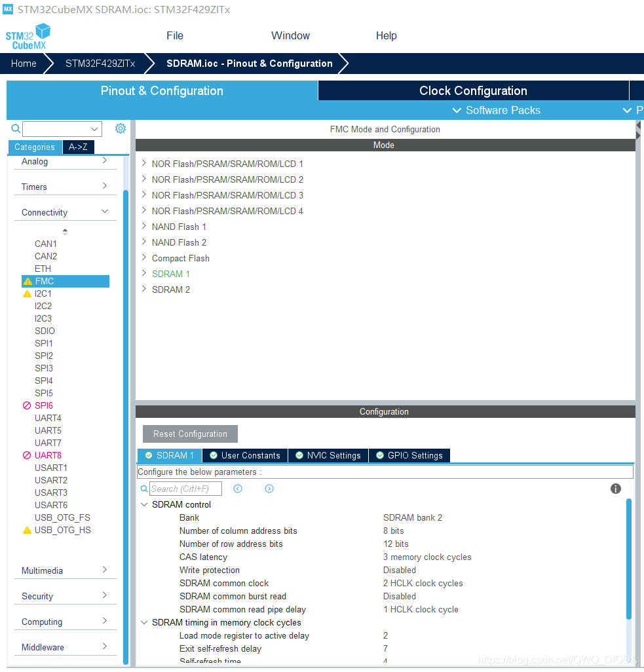Go to next search result arrow
The height and width of the screenshot is (672, 644).
coord(269,489)
